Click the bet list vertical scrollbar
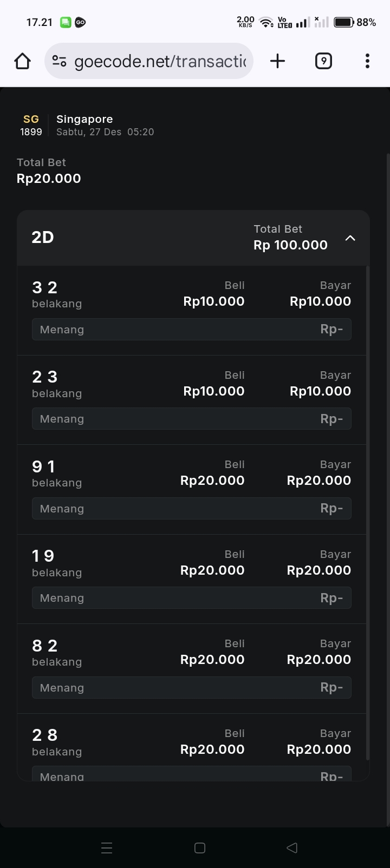390x868 pixels. point(368,513)
